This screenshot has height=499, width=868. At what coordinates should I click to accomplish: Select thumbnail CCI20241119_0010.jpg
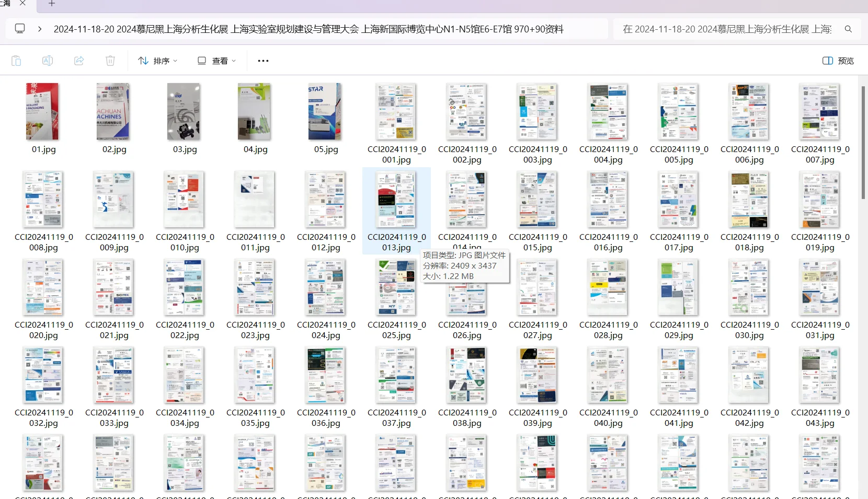coord(185,199)
